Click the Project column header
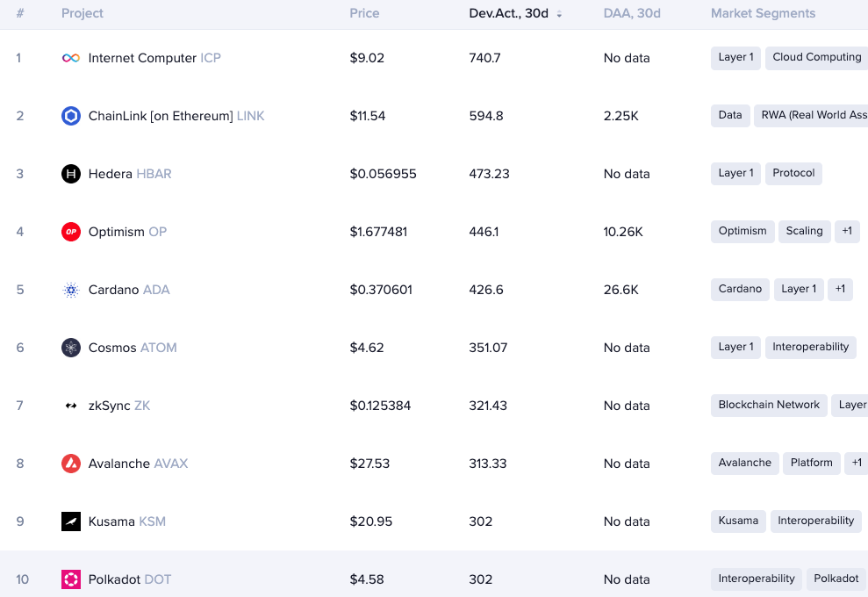The image size is (868, 597). [82, 13]
